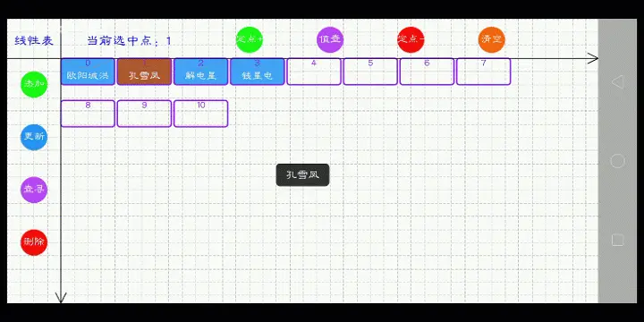644x322 pixels.
Task: Tap the purple 查寻 circle button
Action: [x=34, y=190]
